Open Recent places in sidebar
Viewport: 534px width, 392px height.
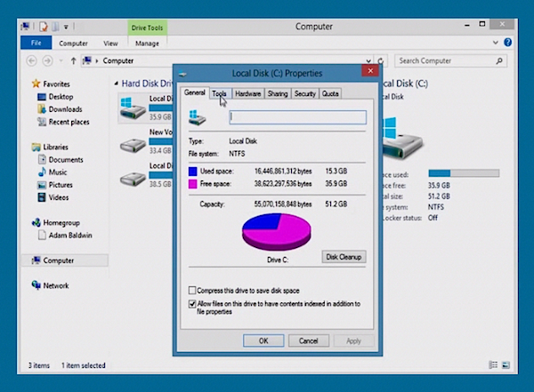coord(69,122)
